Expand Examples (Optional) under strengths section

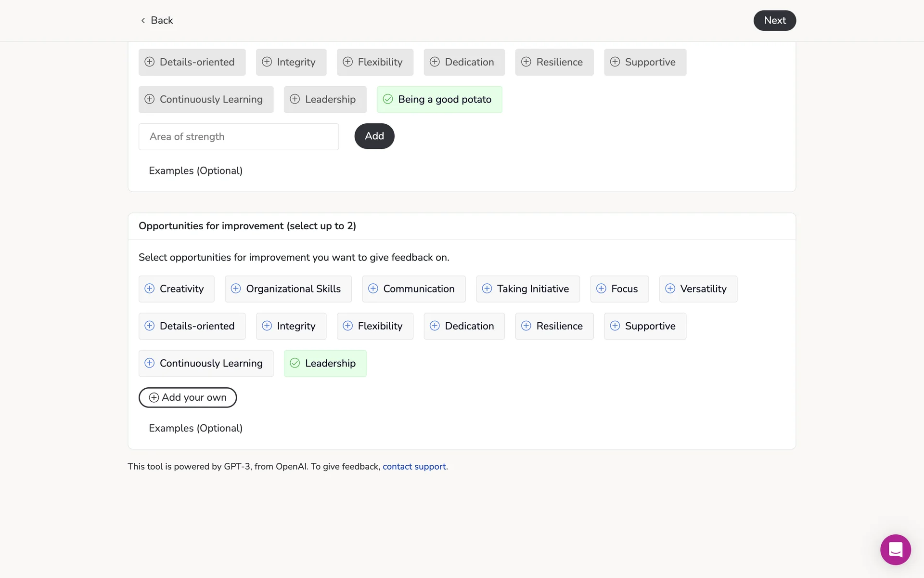[195, 171]
